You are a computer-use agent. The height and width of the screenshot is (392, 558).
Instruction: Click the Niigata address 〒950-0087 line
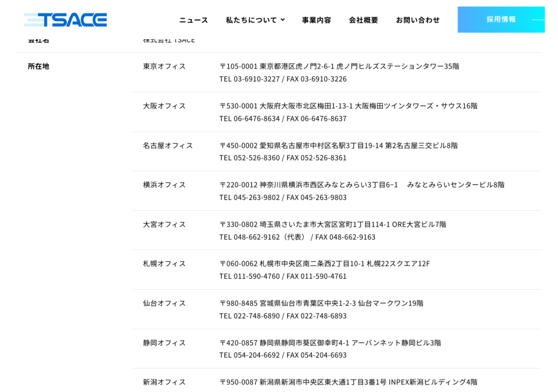(x=348, y=382)
